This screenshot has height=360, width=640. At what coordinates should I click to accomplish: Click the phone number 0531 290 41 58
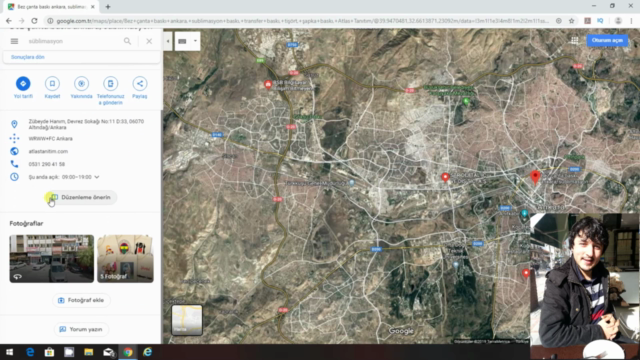coord(47,164)
